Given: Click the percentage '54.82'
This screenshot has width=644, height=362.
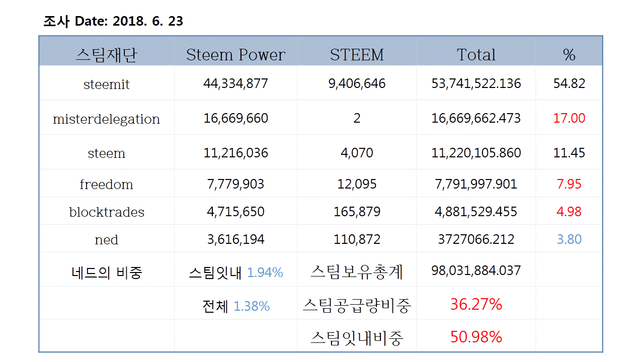Looking at the screenshot, I should coord(569,83).
